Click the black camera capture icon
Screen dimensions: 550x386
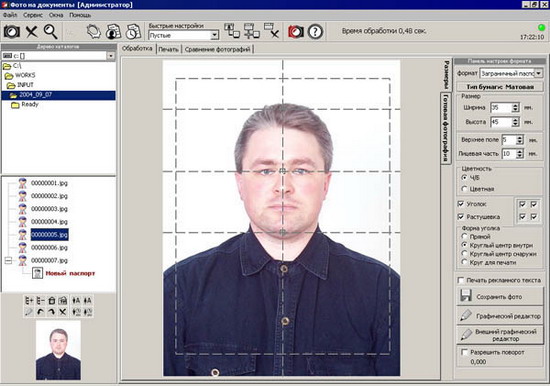(12, 32)
